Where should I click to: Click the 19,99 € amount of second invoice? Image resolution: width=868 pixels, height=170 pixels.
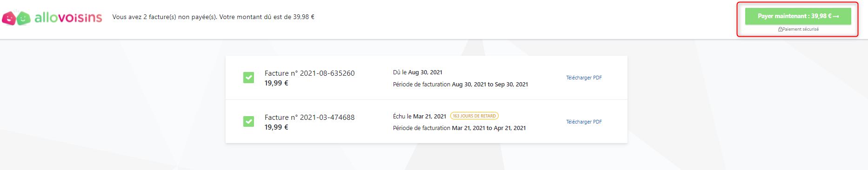276,127
